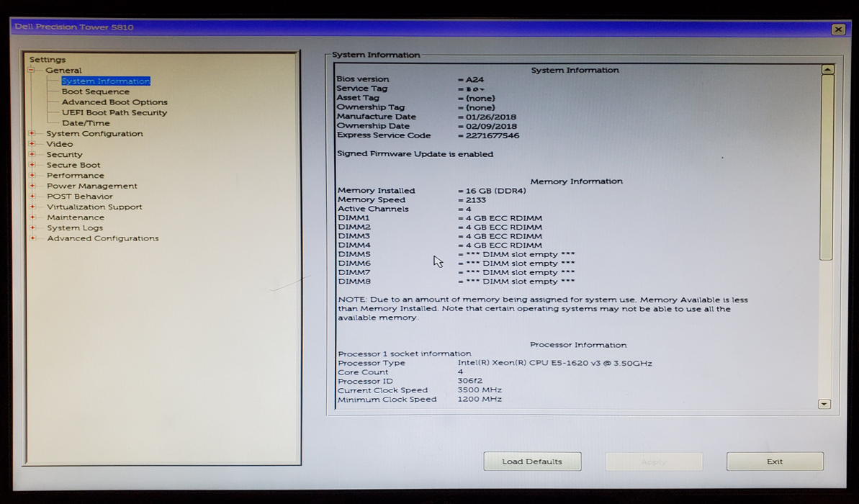Click the Manufacture Date 01/26/2018
This screenshot has width=859, height=504.
pos(490,117)
